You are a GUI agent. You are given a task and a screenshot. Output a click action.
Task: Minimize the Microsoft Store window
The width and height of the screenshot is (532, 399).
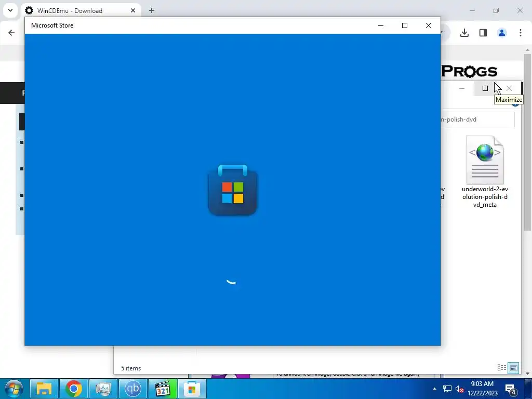click(381, 25)
